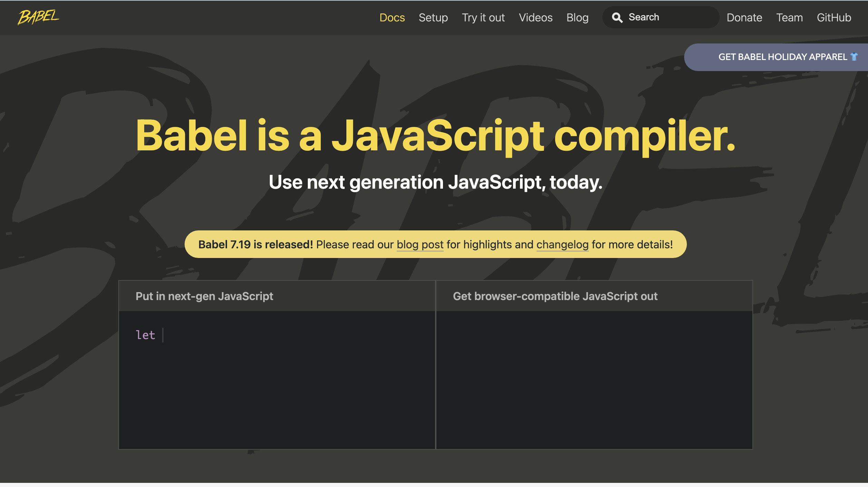Click the 'Put in next-gen JavaScript' panel header

pyautogui.click(x=204, y=296)
